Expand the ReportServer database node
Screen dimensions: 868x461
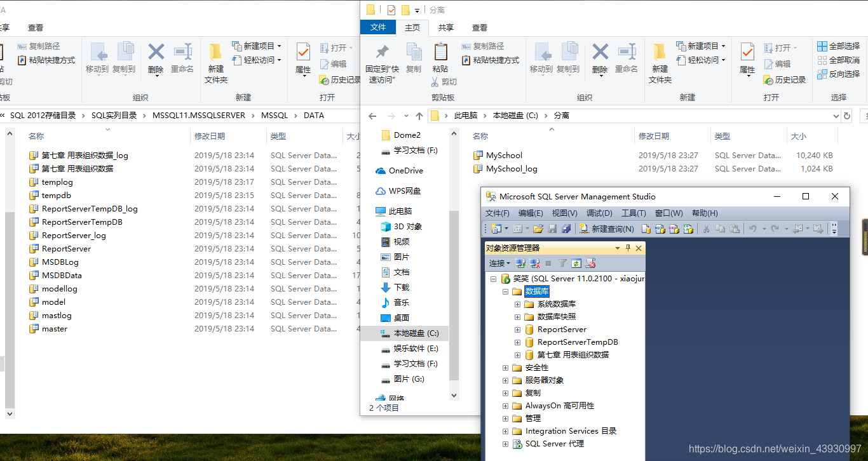coord(517,330)
